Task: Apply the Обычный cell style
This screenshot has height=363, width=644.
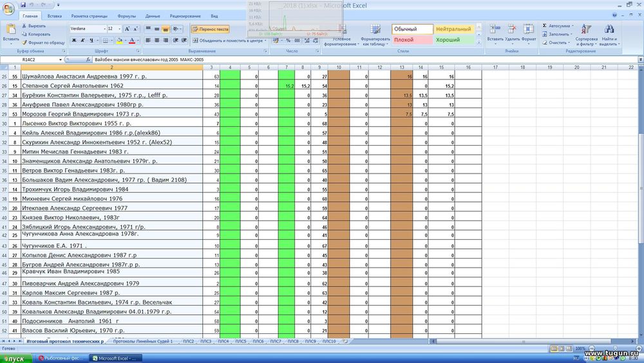Action: pyautogui.click(x=412, y=29)
